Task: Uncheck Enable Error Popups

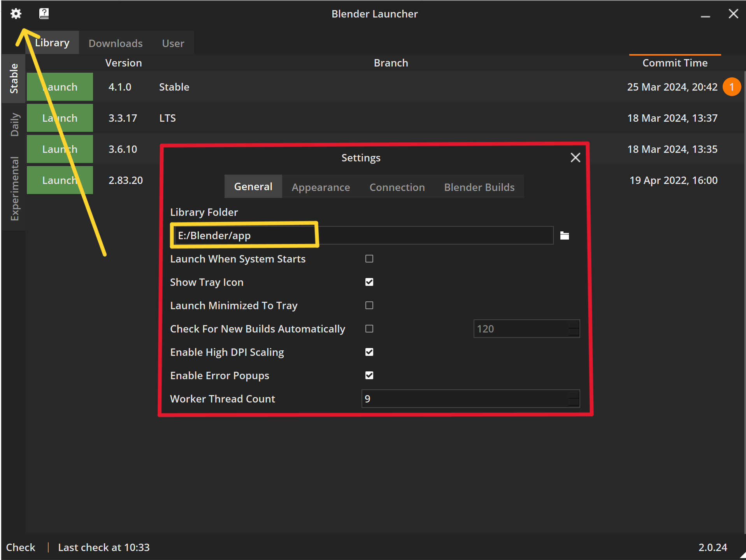Action: tap(369, 375)
